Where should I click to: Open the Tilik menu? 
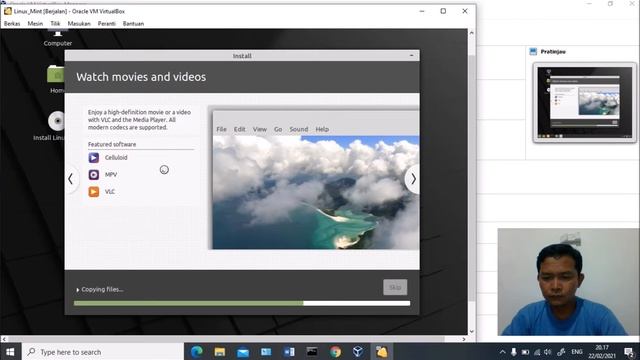(55, 24)
